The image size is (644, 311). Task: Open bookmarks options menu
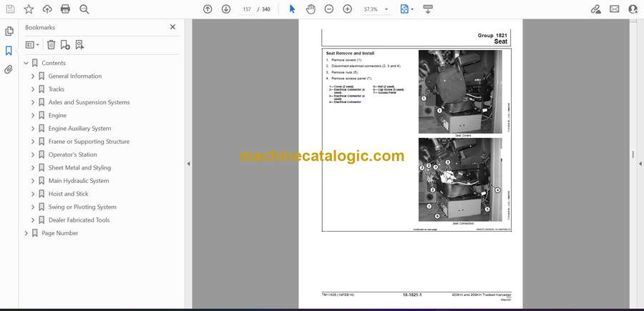[32, 45]
